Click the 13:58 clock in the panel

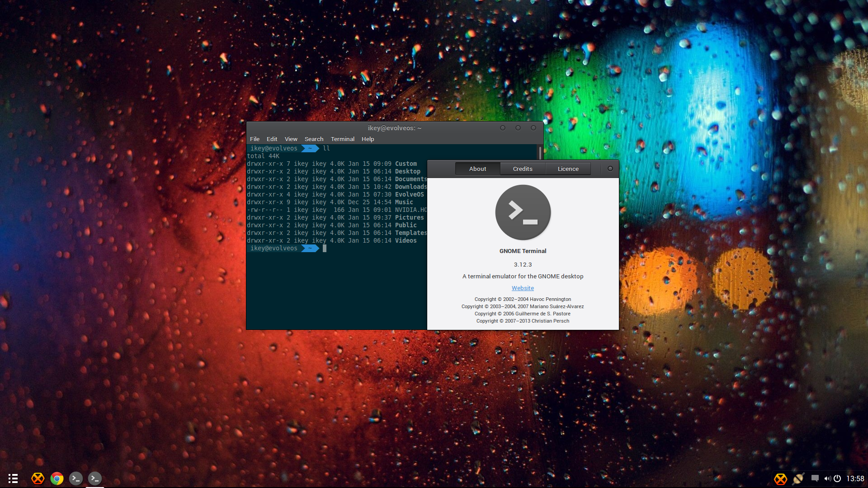pyautogui.click(x=855, y=479)
